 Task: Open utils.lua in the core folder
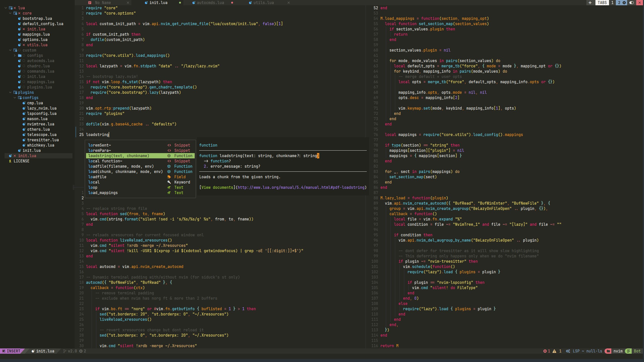37,45
